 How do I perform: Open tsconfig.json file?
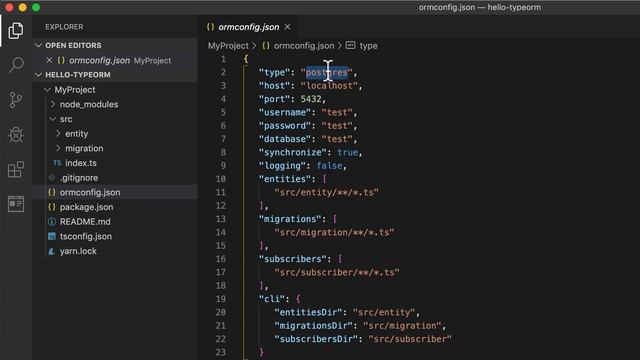pyautogui.click(x=86, y=236)
